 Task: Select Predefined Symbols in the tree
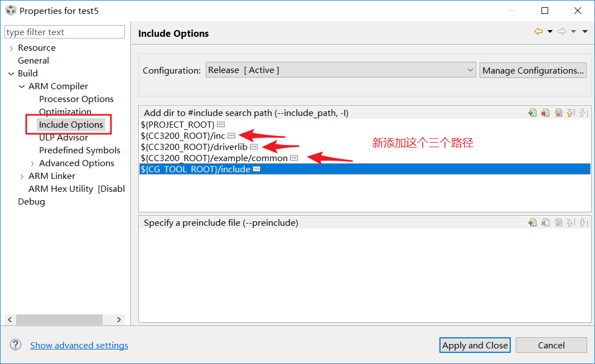pyautogui.click(x=80, y=150)
